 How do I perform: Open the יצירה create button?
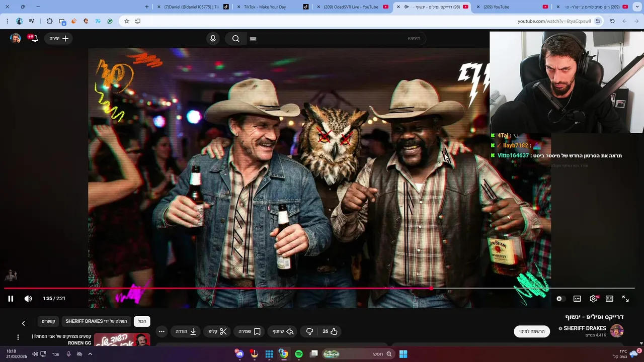pyautogui.click(x=59, y=39)
